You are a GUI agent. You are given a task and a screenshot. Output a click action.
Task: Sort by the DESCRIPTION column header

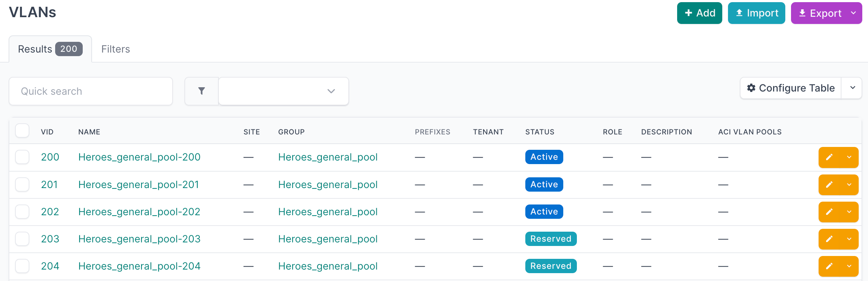click(666, 132)
